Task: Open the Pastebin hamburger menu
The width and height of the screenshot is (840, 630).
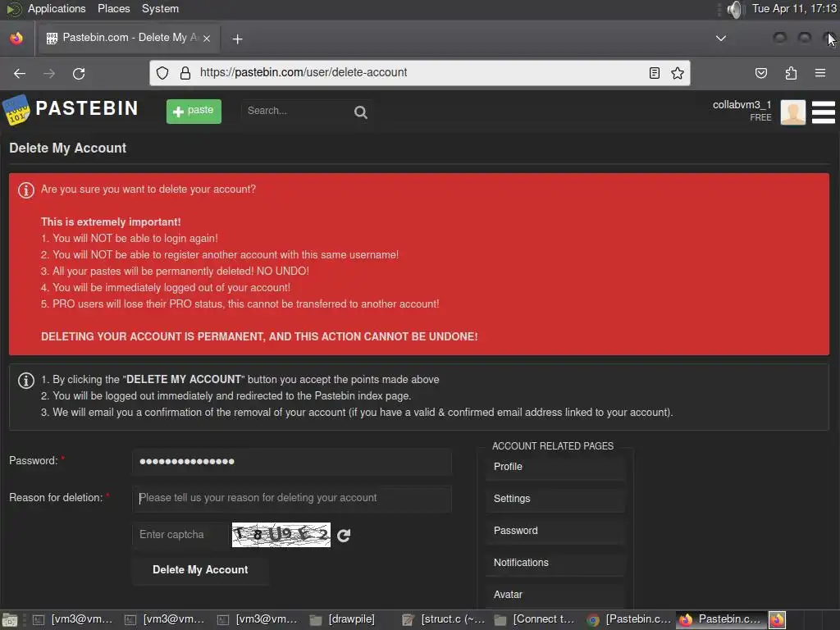Action: [x=824, y=112]
